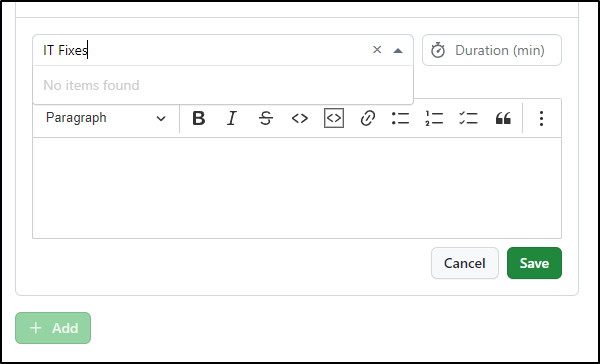600x364 pixels.
Task: Click the green Add button
Action: tap(53, 328)
